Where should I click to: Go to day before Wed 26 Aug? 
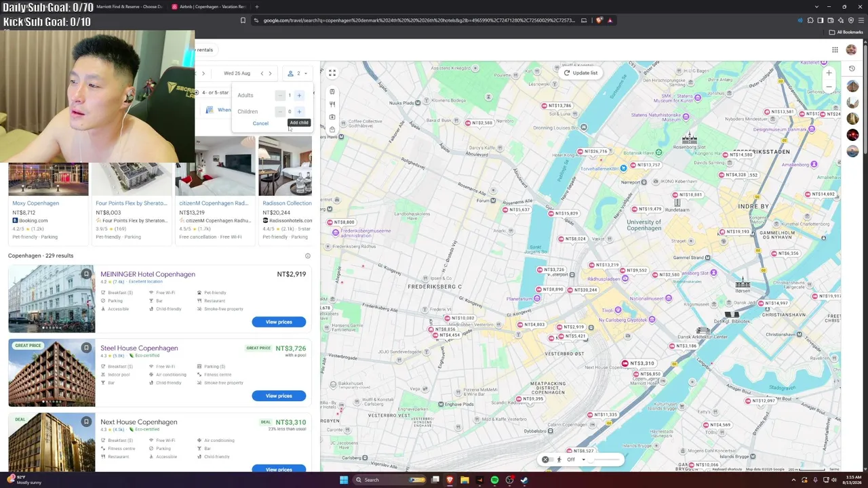262,73
